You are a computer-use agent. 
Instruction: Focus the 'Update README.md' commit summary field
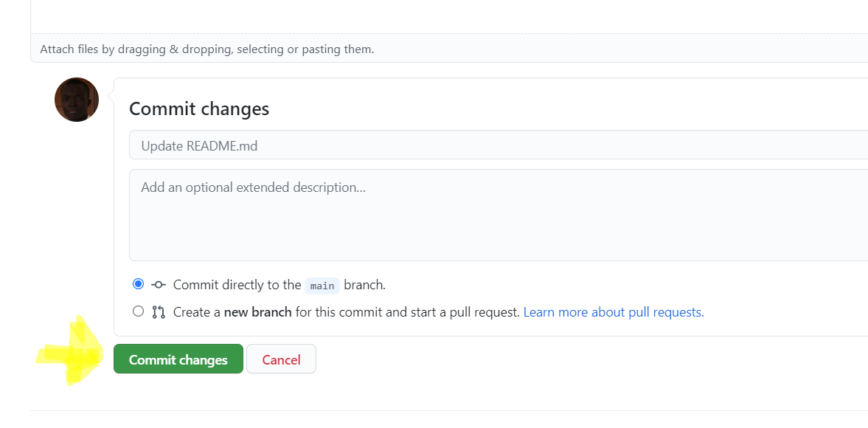pyautogui.click(x=498, y=145)
